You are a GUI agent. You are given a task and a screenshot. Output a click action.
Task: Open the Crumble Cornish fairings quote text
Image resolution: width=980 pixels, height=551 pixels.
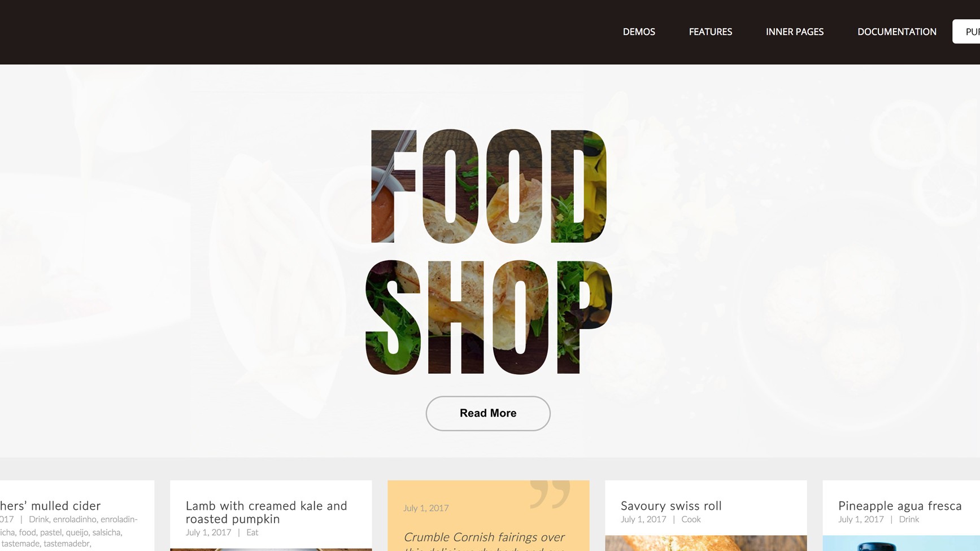(x=484, y=543)
